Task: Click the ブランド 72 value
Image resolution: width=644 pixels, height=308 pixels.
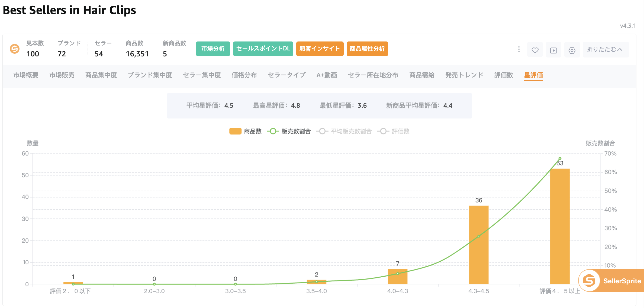Action: point(62,54)
